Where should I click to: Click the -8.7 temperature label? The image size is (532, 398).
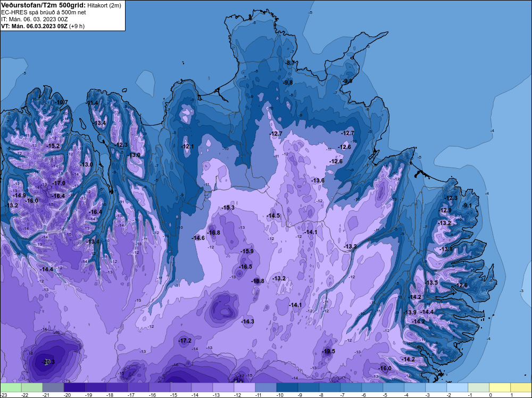click(291, 63)
